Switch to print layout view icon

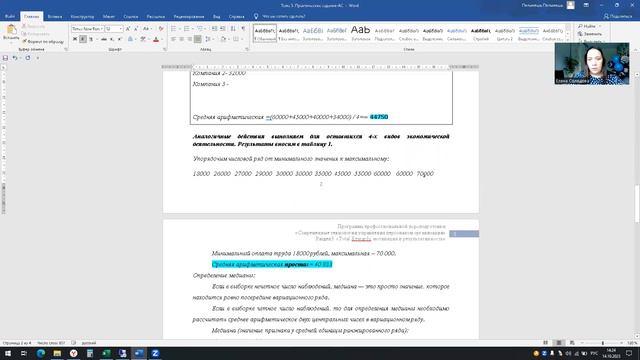(x=559, y=343)
